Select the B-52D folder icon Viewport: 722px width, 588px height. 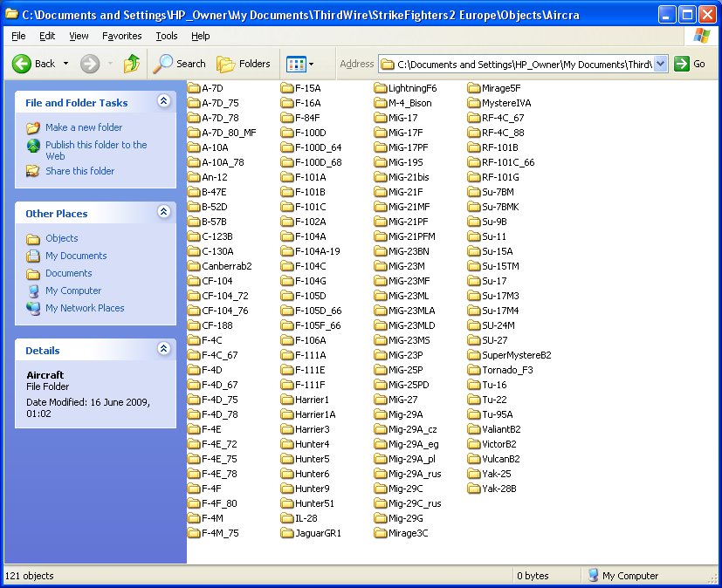194,207
